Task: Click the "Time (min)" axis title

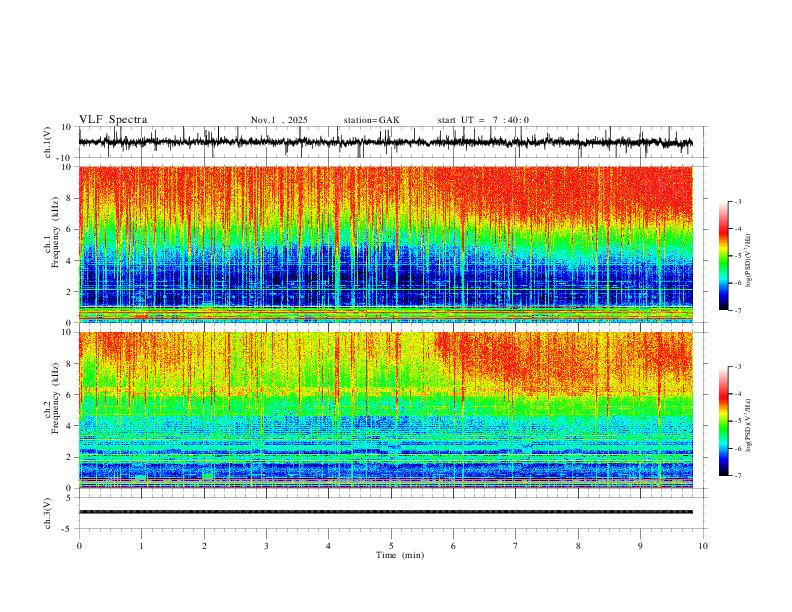Action: click(400, 555)
